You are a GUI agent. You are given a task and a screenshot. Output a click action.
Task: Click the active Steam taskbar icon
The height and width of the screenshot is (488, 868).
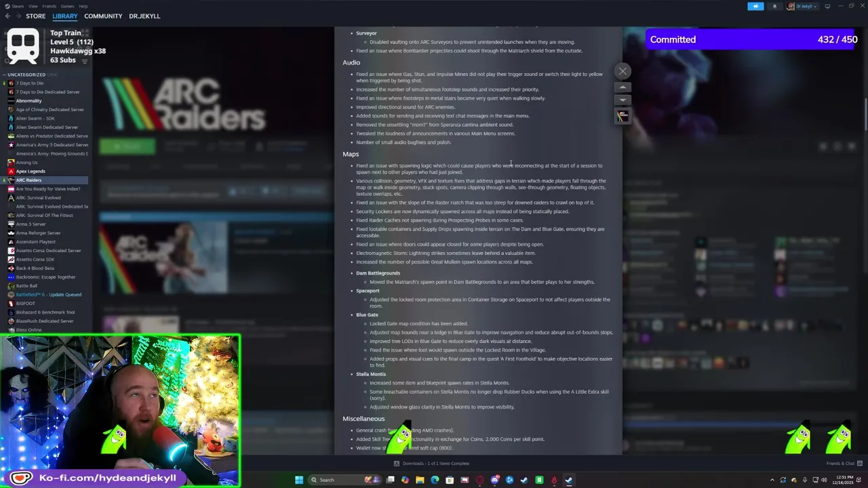[x=569, y=480]
